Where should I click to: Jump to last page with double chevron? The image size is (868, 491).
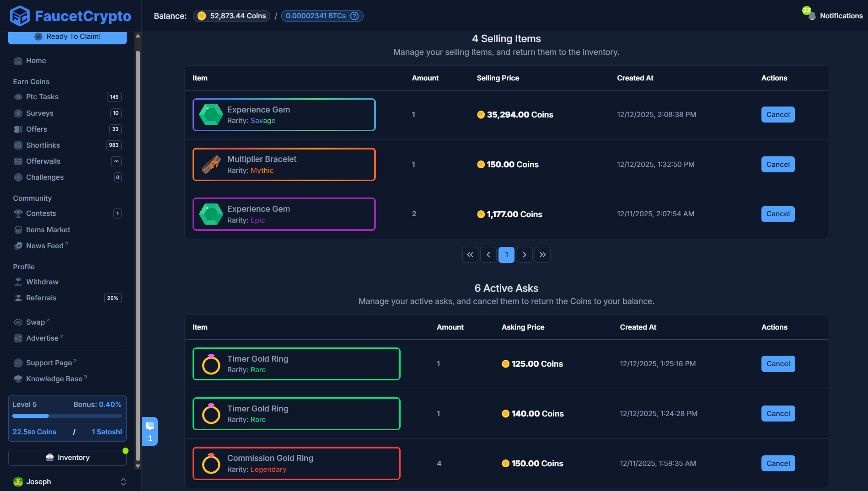[x=542, y=255]
